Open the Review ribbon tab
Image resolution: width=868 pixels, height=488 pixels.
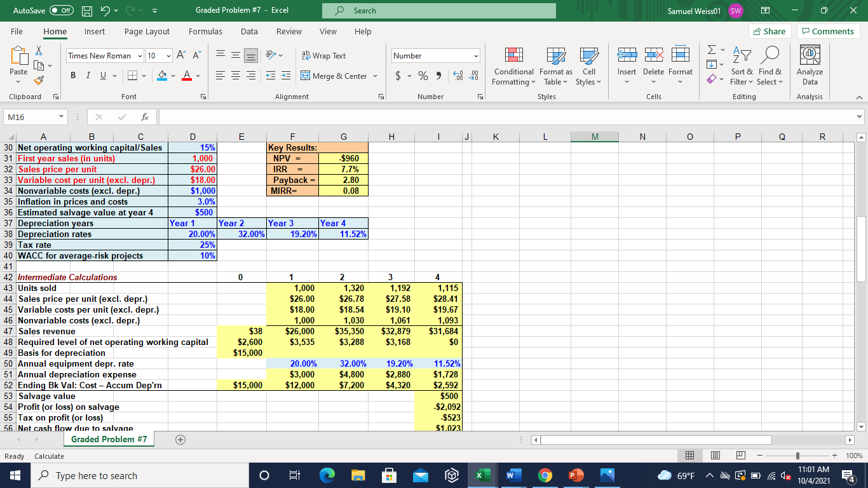(289, 31)
